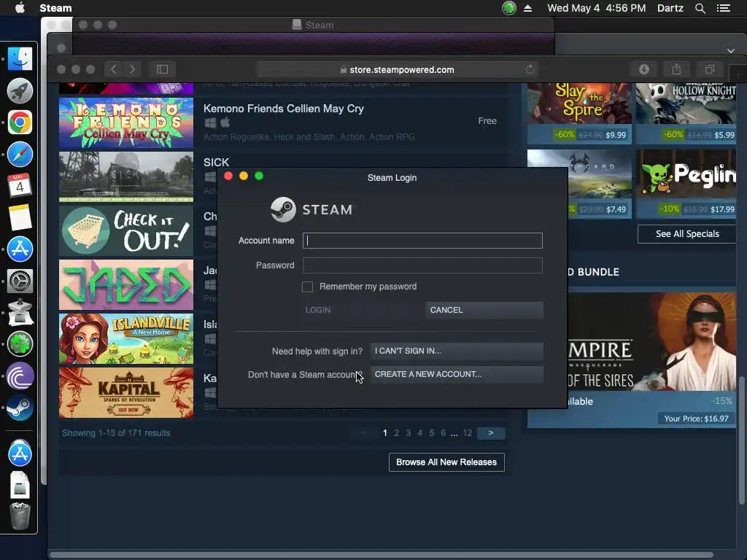Open Safari downloads button

click(644, 69)
